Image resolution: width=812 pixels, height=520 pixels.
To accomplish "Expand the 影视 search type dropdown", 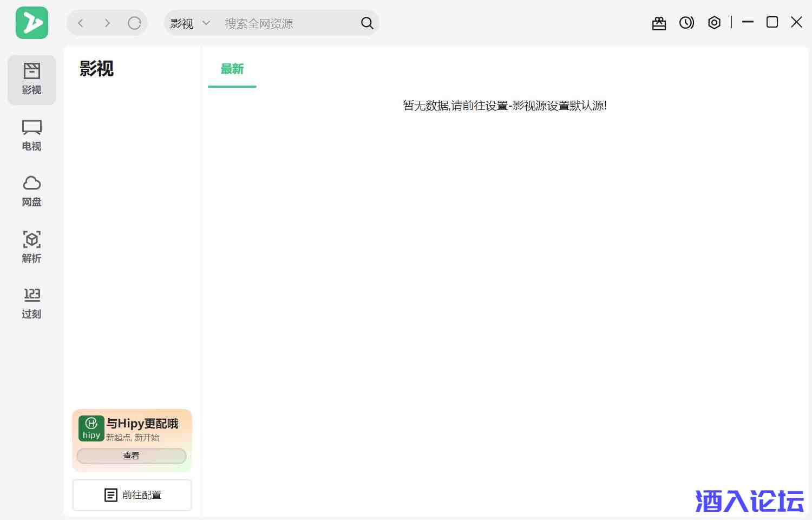I will coord(190,23).
